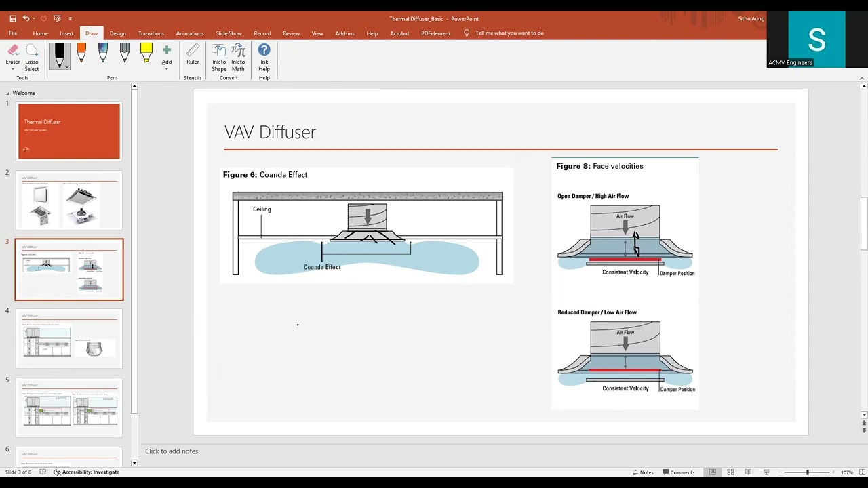This screenshot has width=868, height=488.
Task: Fit slide to current window
Action: [x=861, y=472]
